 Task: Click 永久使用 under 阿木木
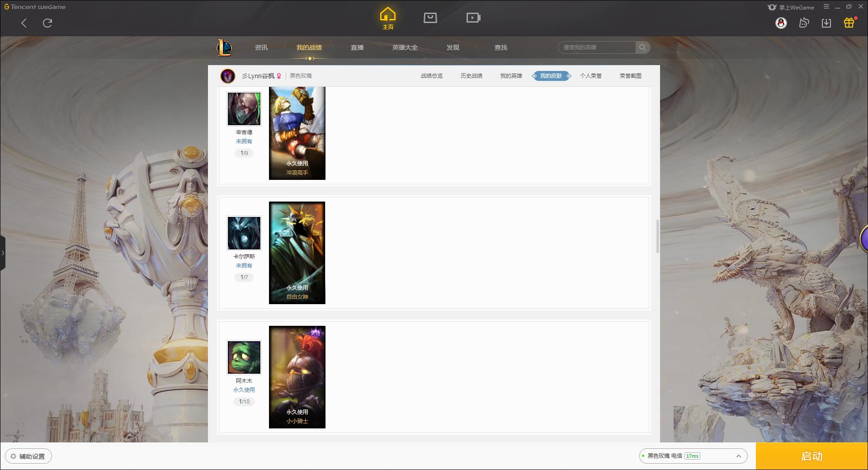click(x=244, y=390)
